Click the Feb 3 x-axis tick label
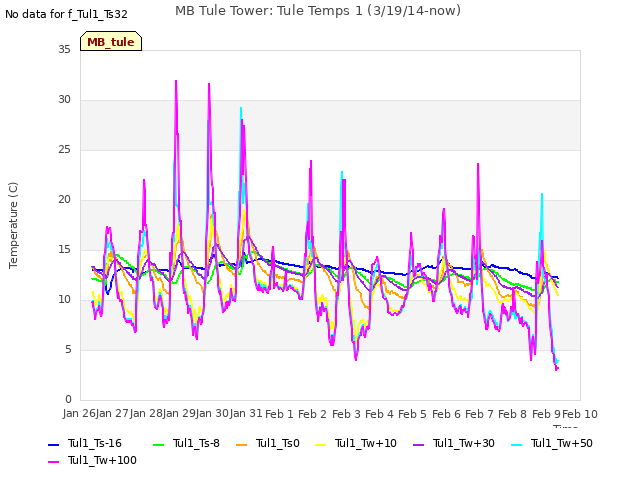Viewport: 640px width, 480px height. tap(346, 414)
